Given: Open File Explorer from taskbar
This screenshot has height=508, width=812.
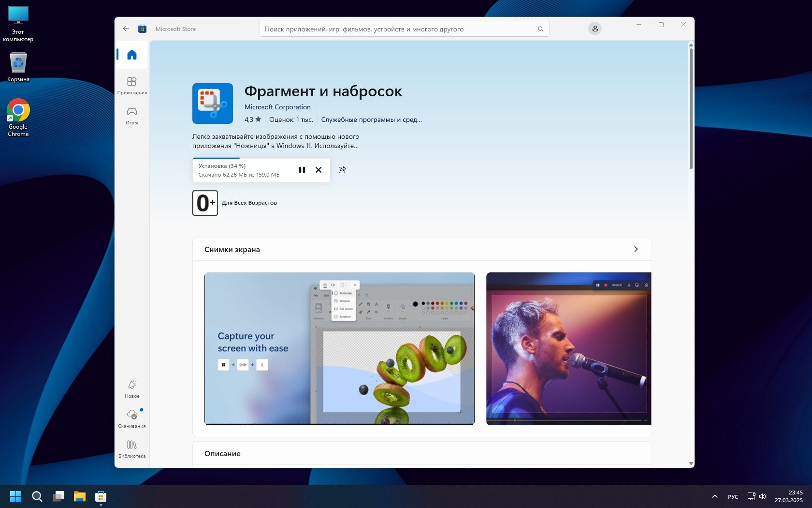Looking at the screenshot, I should pos(79,496).
